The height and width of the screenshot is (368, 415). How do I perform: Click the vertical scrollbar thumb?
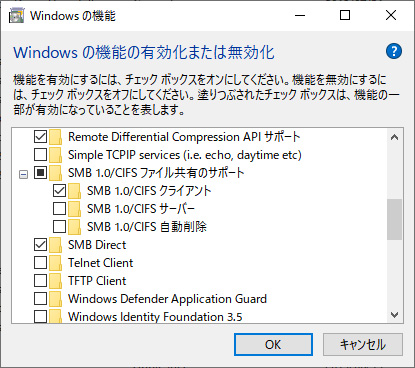(x=394, y=219)
